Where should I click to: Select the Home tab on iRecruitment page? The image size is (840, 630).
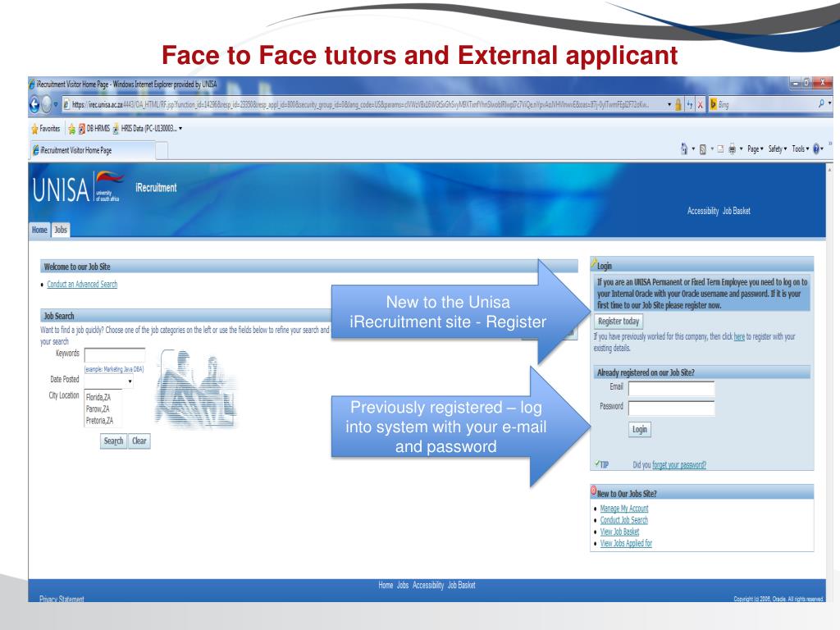(39, 230)
